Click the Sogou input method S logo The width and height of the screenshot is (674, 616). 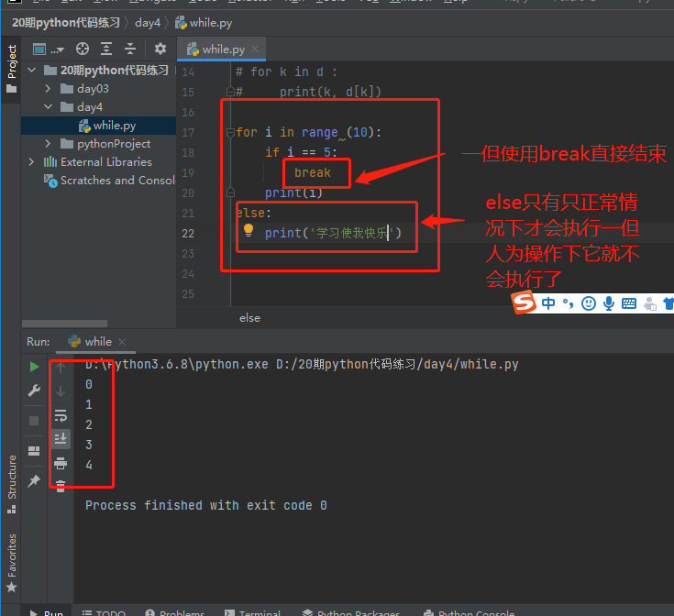[524, 302]
